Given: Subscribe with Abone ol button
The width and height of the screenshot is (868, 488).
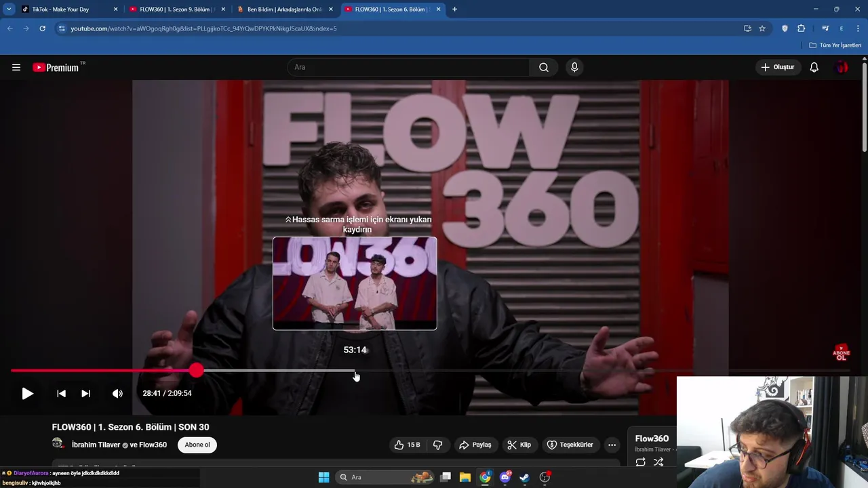Looking at the screenshot, I should click(x=197, y=445).
